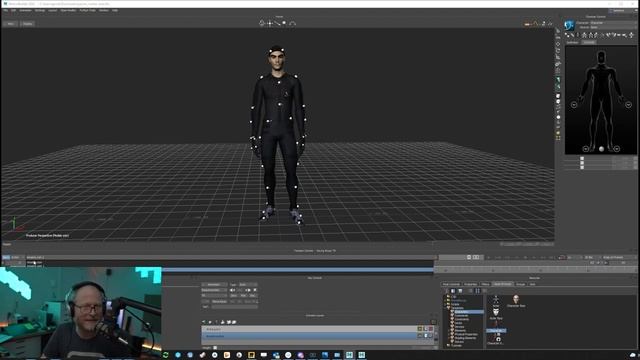Image resolution: width=640 pixels, height=360 pixels.
Task: Click the Character Controls logo icon
Action: coord(569,25)
